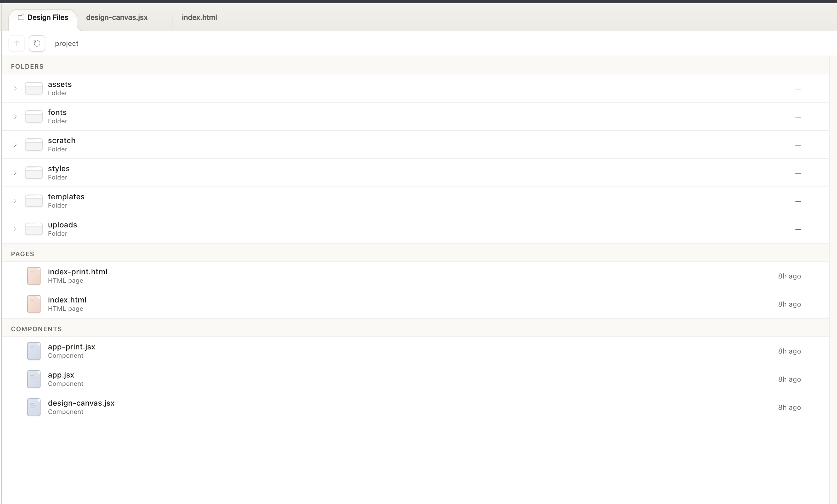Switch to the design-canvas.jsx tab
The height and width of the screenshot is (504, 837).
(x=116, y=17)
